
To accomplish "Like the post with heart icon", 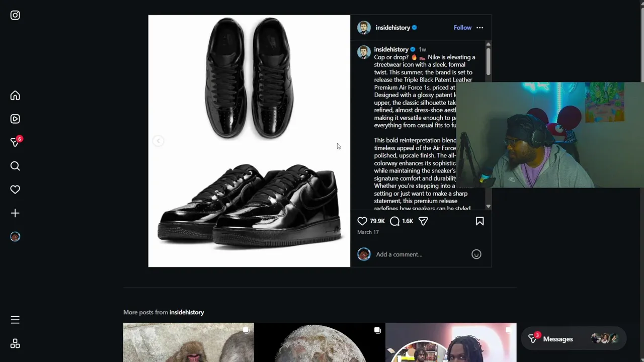I will click(362, 221).
